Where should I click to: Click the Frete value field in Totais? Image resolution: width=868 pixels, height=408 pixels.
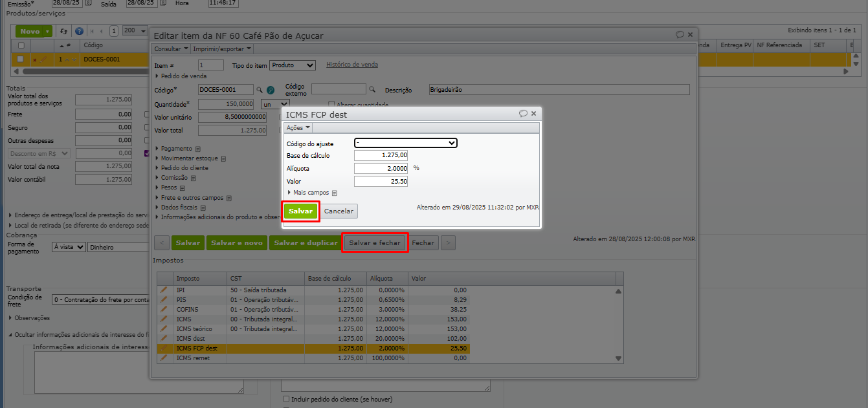(104, 114)
